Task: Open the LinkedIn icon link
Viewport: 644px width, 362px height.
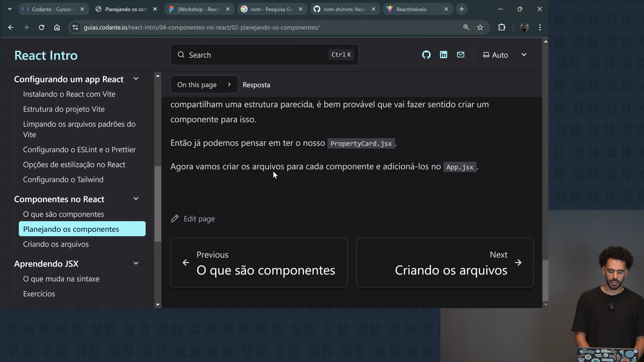Action: pyautogui.click(x=443, y=55)
